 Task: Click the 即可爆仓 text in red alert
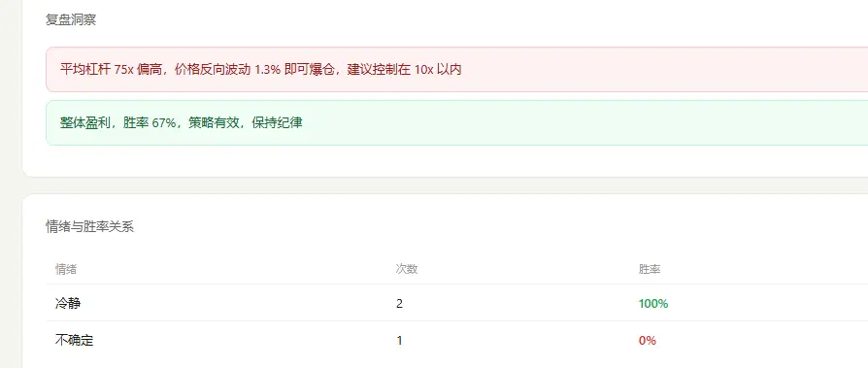[x=309, y=70]
